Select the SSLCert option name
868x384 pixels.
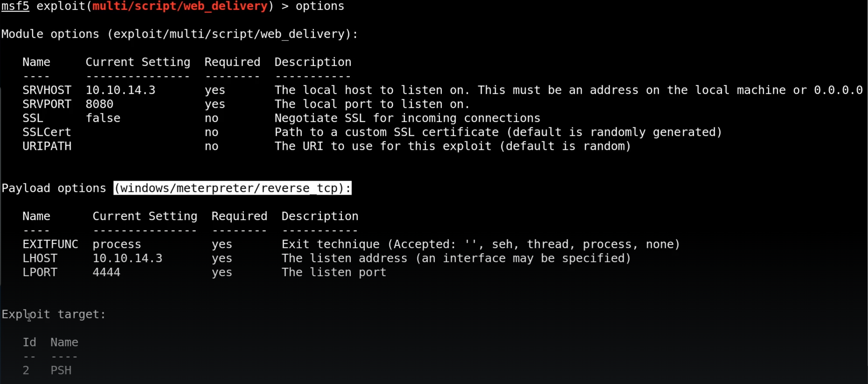tap(47, 132)
